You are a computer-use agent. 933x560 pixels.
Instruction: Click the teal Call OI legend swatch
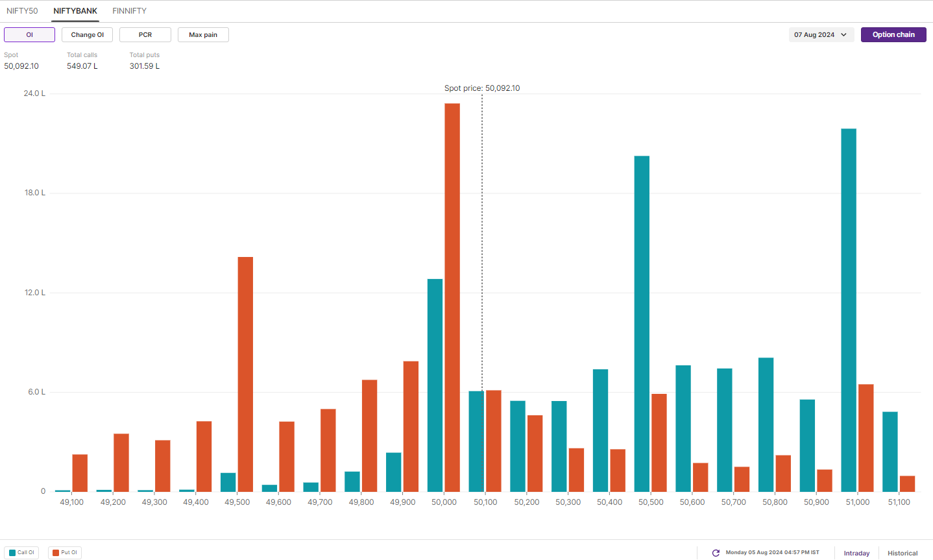click(x=12, y=553)
